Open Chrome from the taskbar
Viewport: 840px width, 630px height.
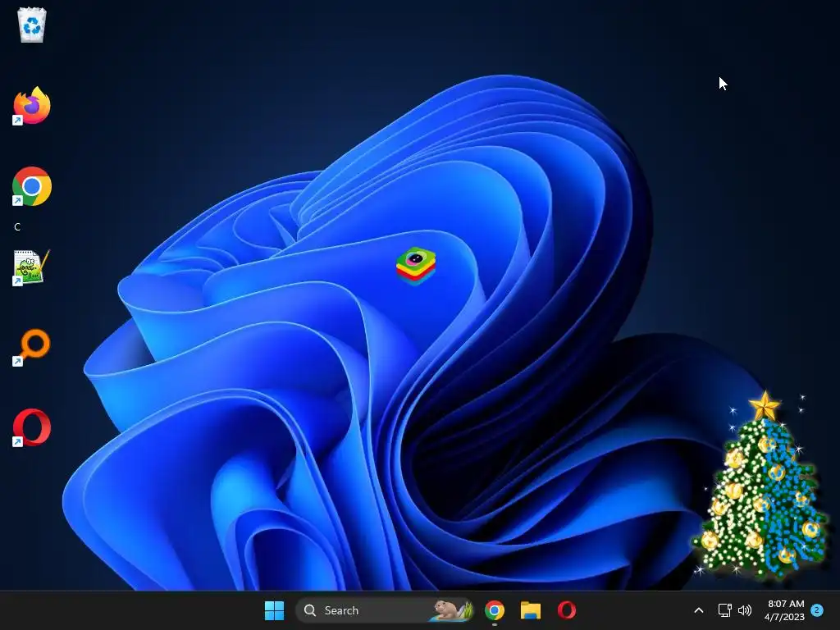[495, 610]
